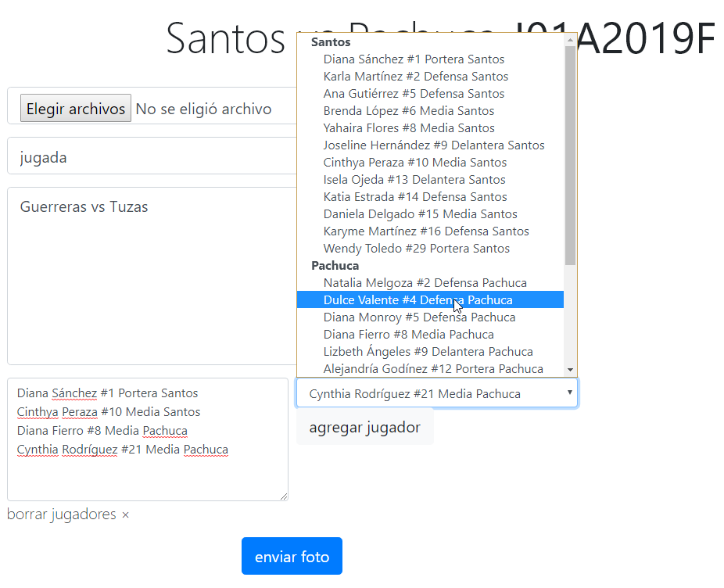
Task: Select Karla Martínez #2 Defensa Santos
Action: (x=430, y=76)
